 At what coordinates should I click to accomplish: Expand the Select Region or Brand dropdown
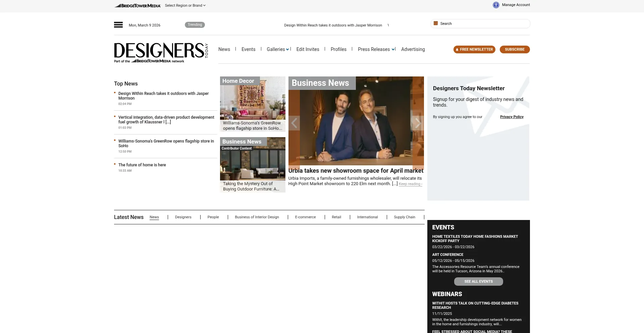pyautogui.click(x=185, y=5)
